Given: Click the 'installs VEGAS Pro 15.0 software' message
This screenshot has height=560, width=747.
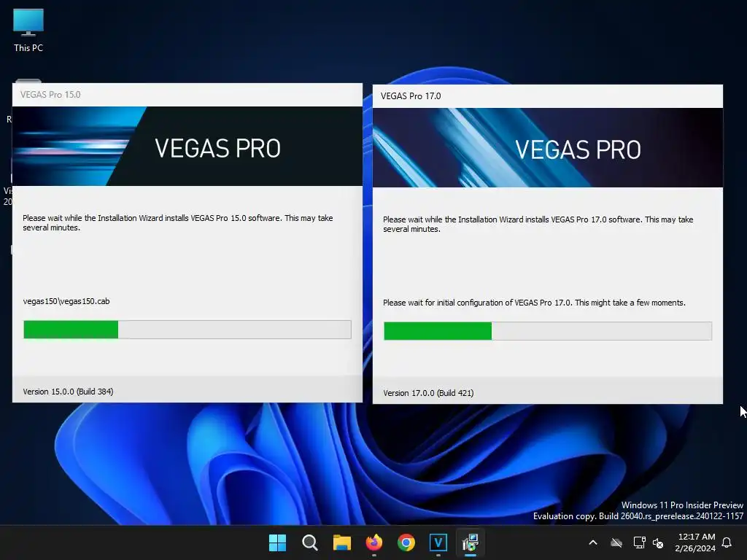Looking at the screenshot, I should pyautogui.click(x=178, y=223).
